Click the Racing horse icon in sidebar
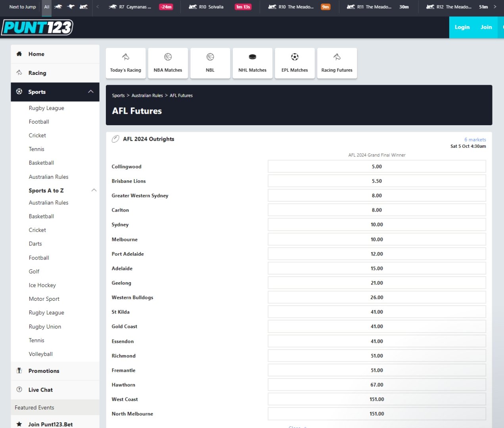 click(19, 73)
